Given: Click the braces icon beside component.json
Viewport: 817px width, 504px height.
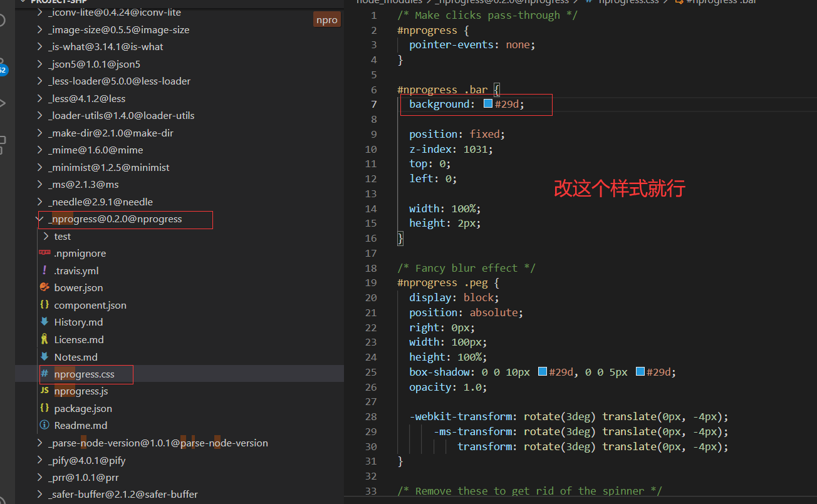Looking at the screenshot, I should (x=44, y=305).
